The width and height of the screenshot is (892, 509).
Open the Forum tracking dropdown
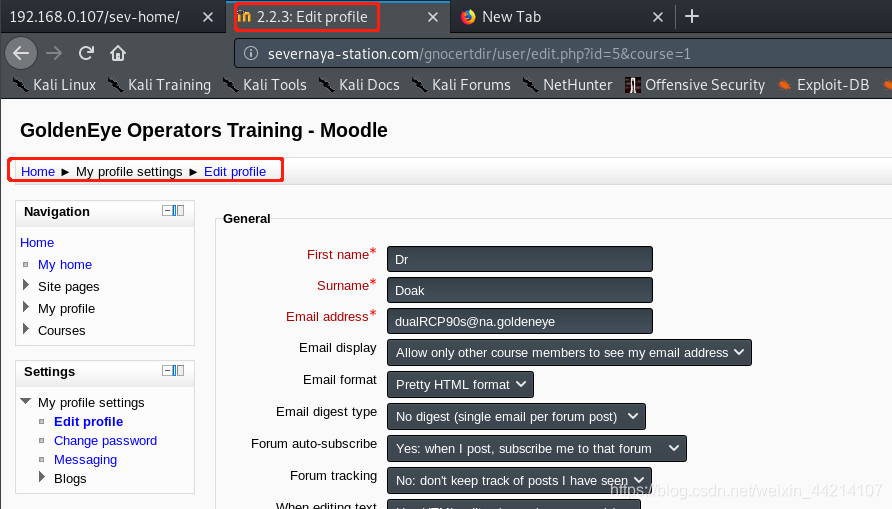tap(519, 481)
